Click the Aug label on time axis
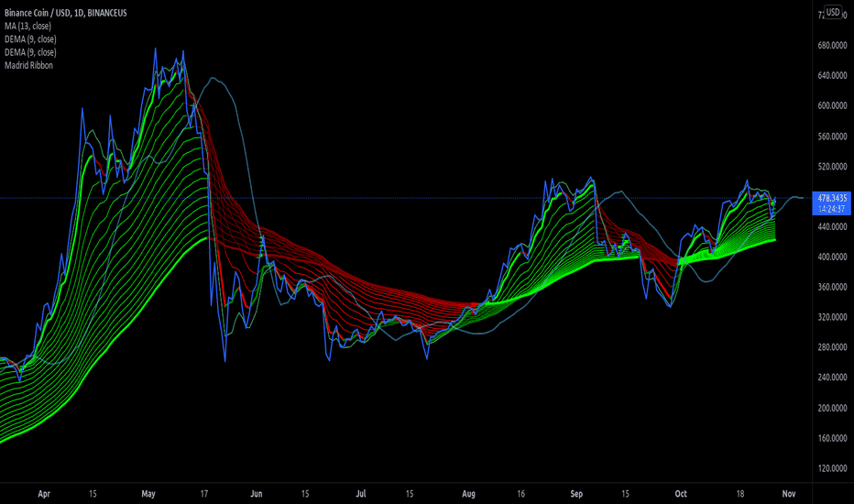 coord(468,494)
